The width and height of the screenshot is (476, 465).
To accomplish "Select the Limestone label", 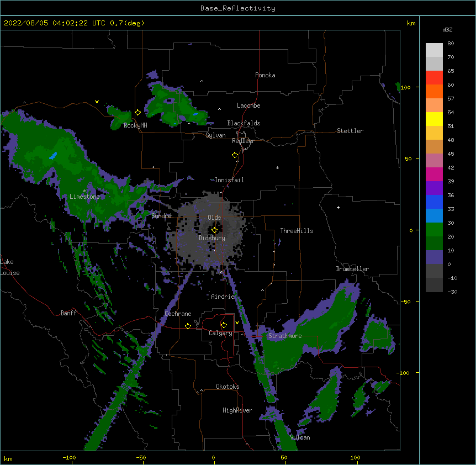I will tap(84, 197).
